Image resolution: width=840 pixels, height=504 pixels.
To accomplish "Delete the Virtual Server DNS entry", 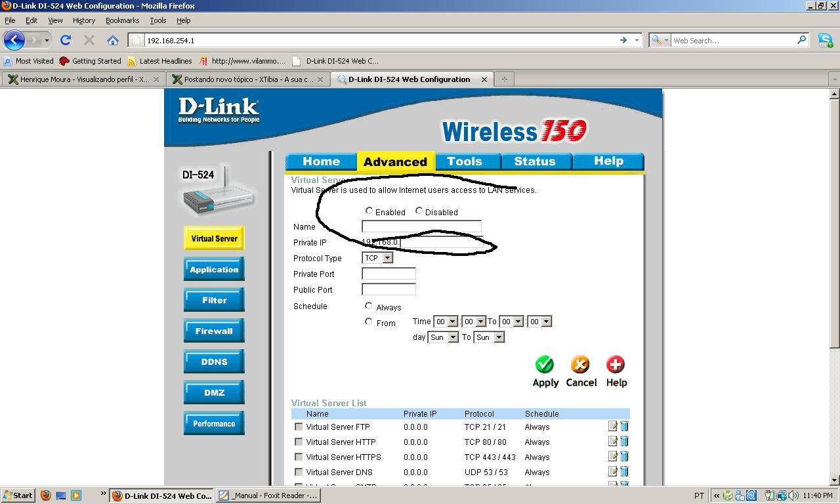I will click(624, 471).
